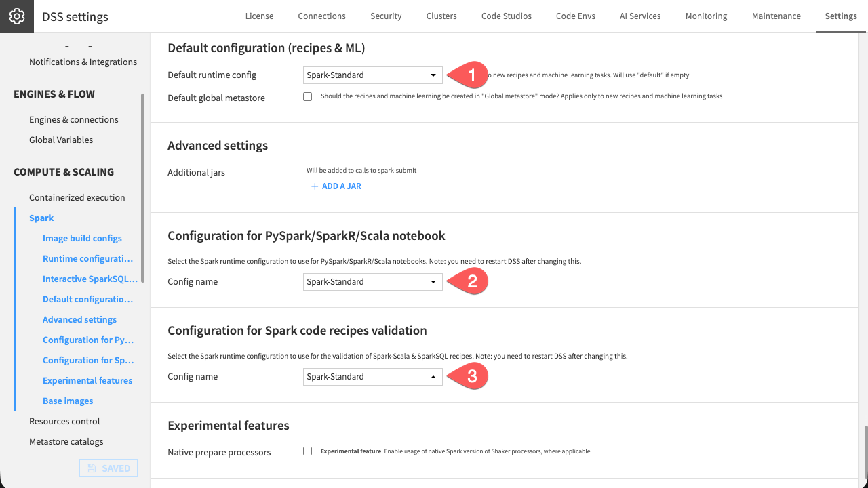Open the PySpark/SparkR/Scala notebook Config name dropdown
The height and width of the screenshot is (488, 868).
point(373,282)
